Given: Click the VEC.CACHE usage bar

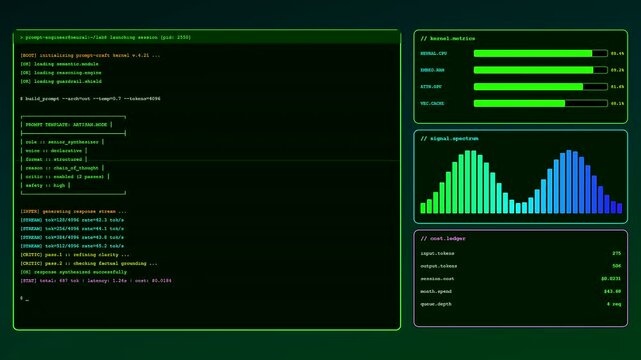Looking at the screenshot, I should click(x=540, y=103).
